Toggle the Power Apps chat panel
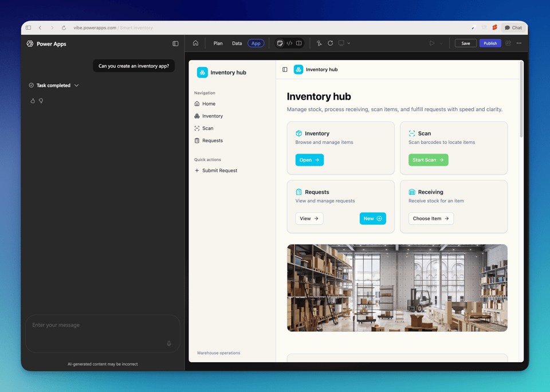This screenshot has width=550, height=392. (175, 44)
